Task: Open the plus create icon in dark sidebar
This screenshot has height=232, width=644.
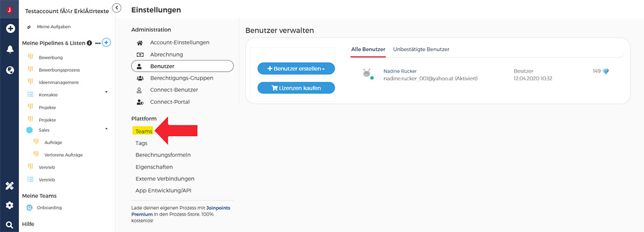Action: tap(10, 28)
